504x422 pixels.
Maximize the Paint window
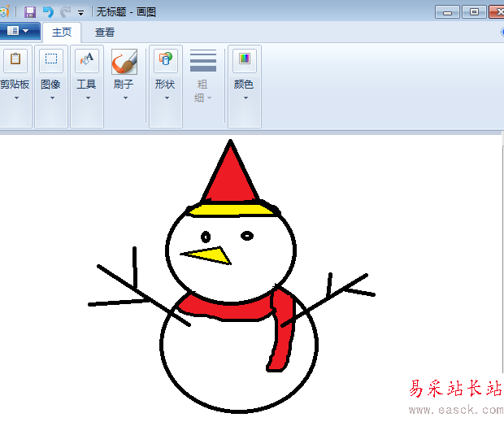(474, 12)
